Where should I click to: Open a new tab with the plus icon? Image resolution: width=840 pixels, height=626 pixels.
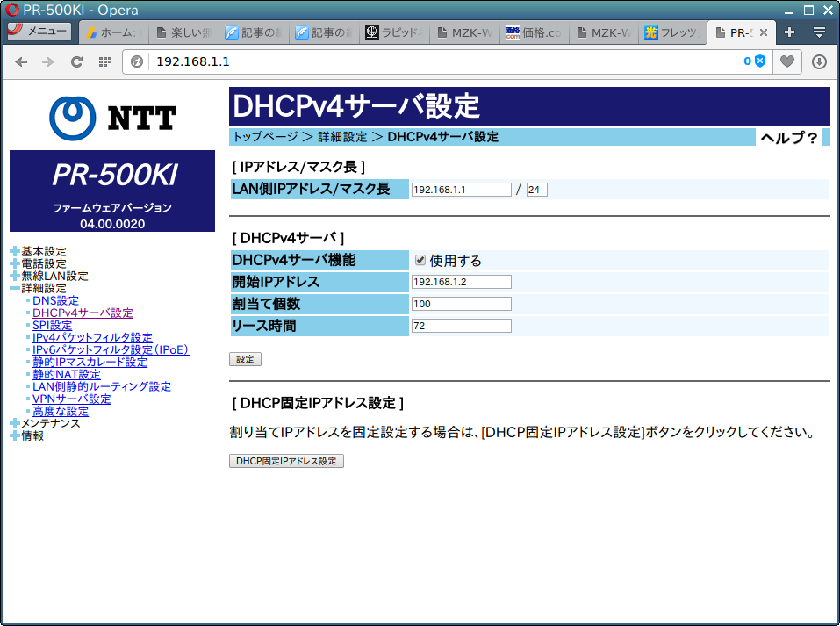(789, 32)
